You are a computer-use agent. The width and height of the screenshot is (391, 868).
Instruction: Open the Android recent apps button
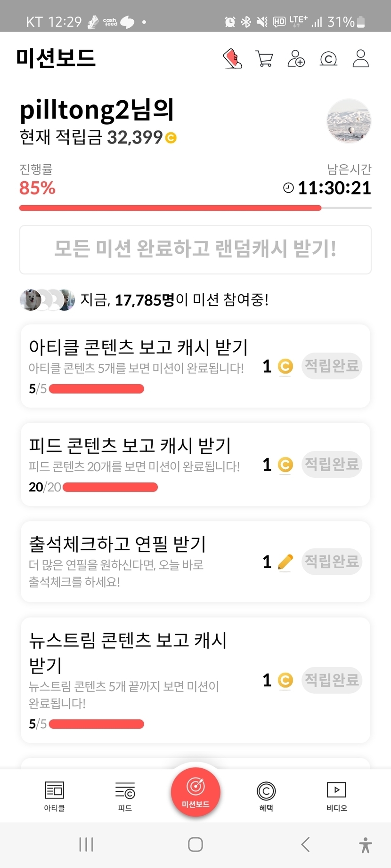pos(86,844)
